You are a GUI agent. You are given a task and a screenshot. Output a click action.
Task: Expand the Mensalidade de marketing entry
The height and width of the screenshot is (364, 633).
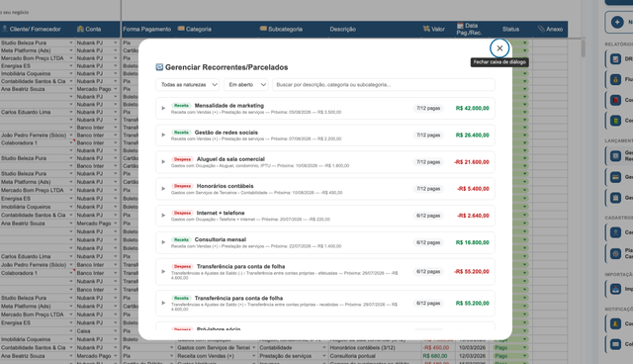(163, 108)
